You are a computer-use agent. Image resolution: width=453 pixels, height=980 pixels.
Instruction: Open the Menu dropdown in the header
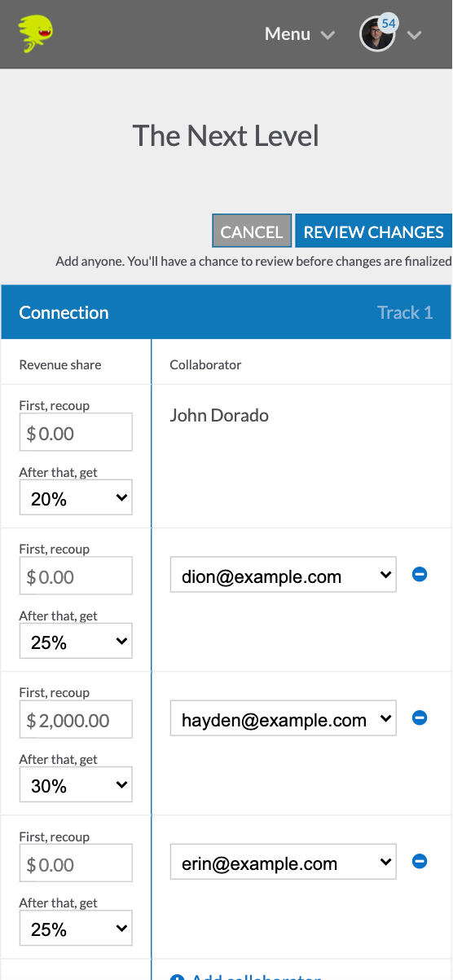pyautogui.click(x=300, y=34)
